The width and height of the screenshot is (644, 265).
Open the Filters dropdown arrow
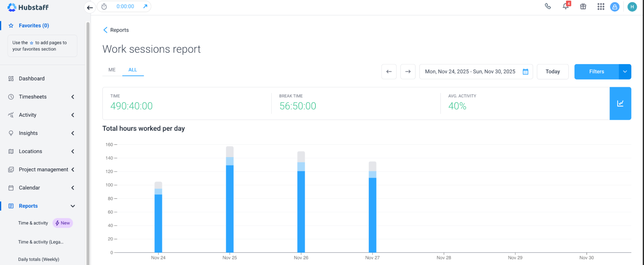click(x=625, y=71)
